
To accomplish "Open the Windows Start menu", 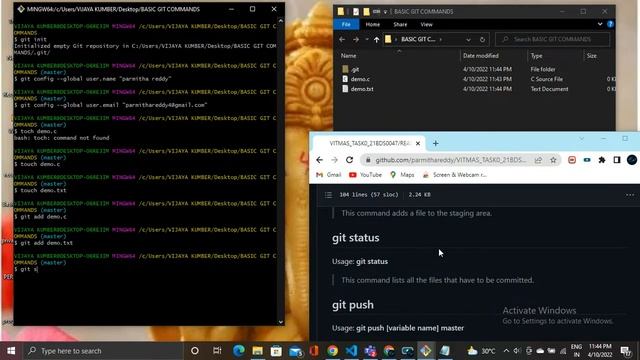I will [11, 351].
